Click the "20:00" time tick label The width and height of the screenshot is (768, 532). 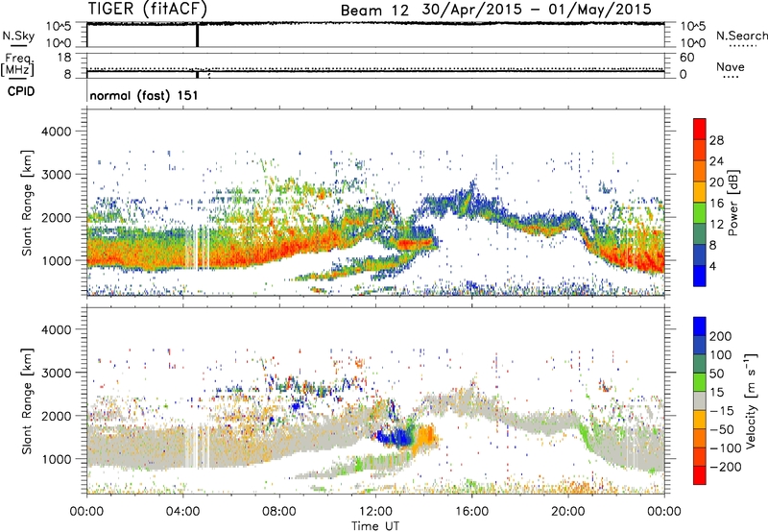(568, 512)
